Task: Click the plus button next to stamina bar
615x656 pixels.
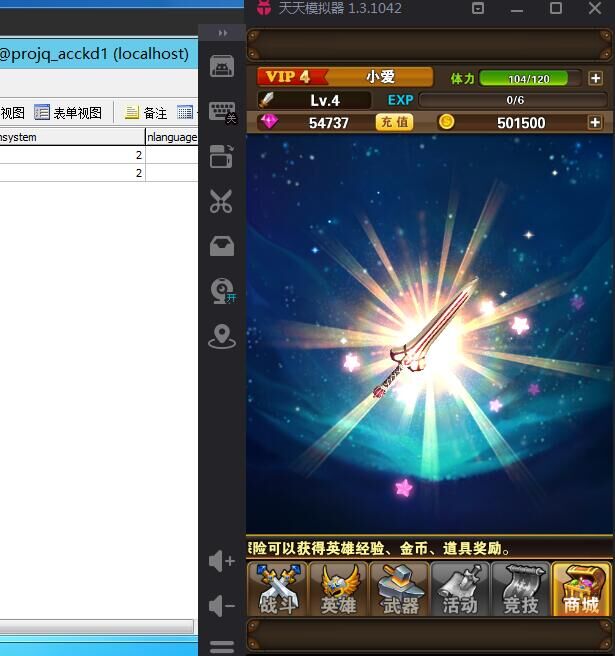Action: pyautogui.click(x=595, y=78)
